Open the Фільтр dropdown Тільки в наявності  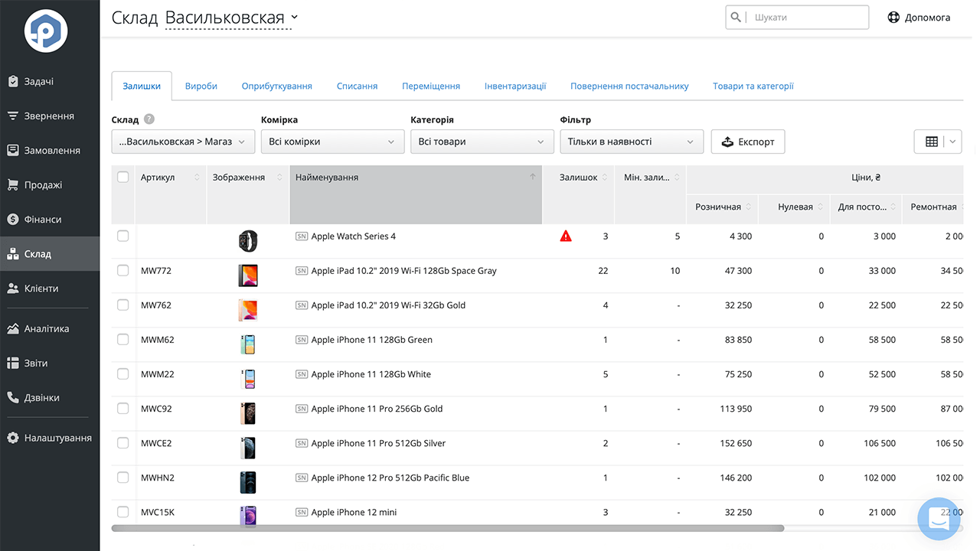tap(632, 142)
